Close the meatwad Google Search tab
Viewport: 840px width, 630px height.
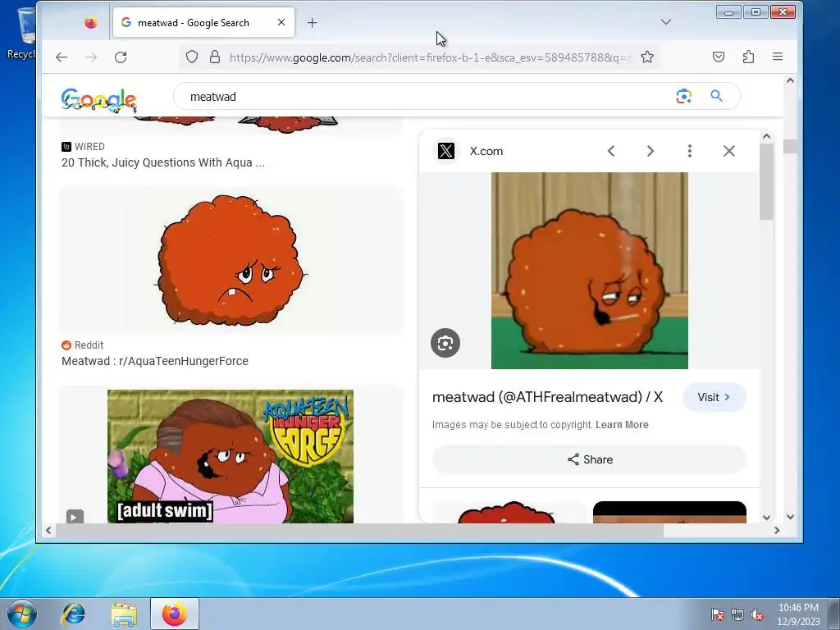click(x=281, y=22)
